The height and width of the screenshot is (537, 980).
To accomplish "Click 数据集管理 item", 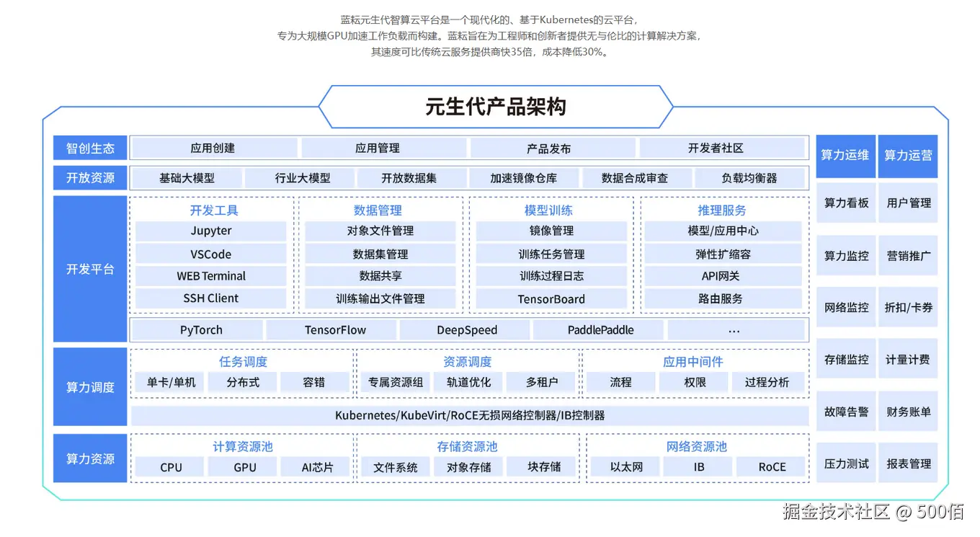I will click(380, 254).
